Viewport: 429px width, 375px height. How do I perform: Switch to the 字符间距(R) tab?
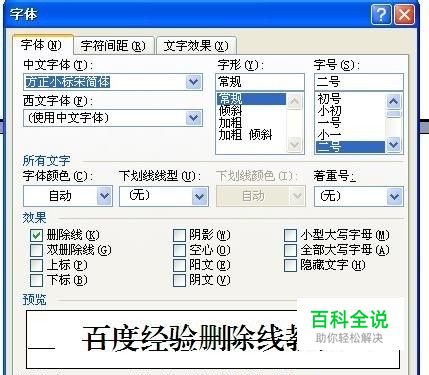[x=113, y=46]
